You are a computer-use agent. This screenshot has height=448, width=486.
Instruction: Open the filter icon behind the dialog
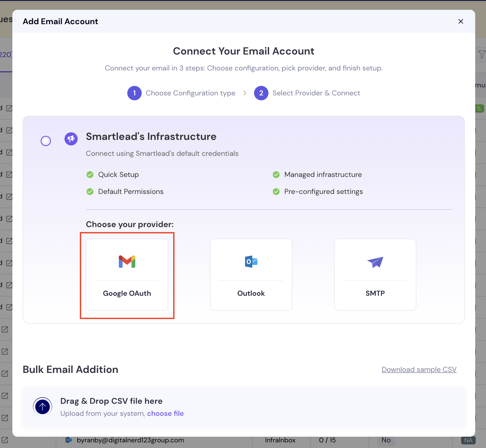pos(482,55)
